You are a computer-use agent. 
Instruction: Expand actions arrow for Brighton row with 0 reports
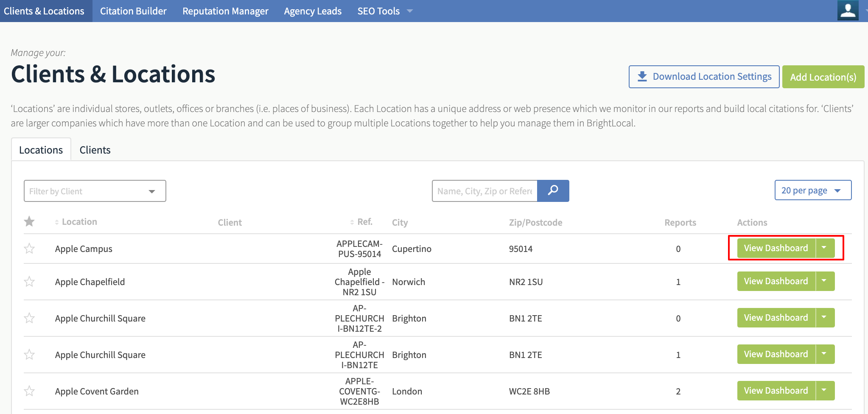point(825,317)
